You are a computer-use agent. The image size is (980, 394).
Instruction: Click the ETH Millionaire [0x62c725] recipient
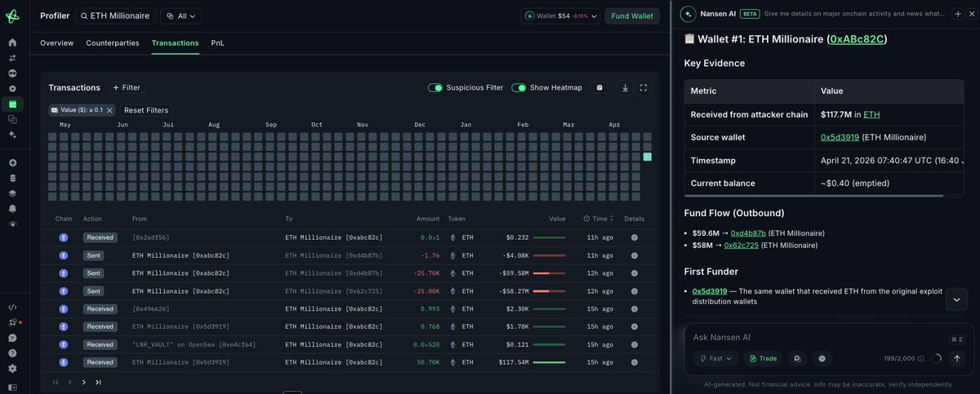(333, 291)
